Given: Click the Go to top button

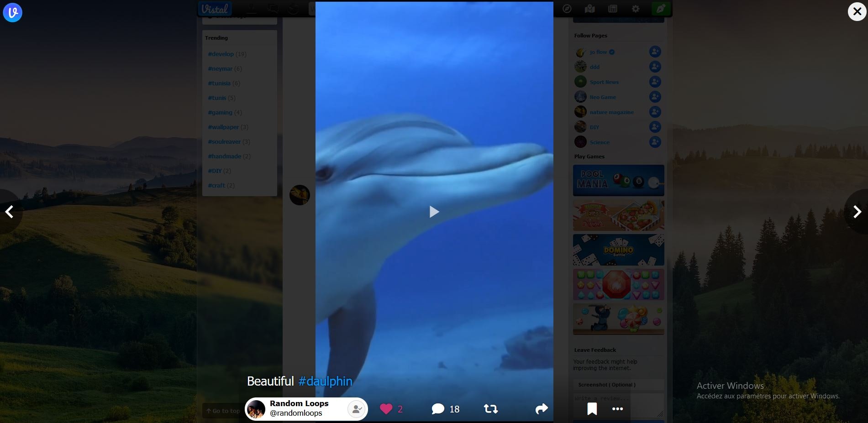Looking at the screenshot, I should pos(223,411).
